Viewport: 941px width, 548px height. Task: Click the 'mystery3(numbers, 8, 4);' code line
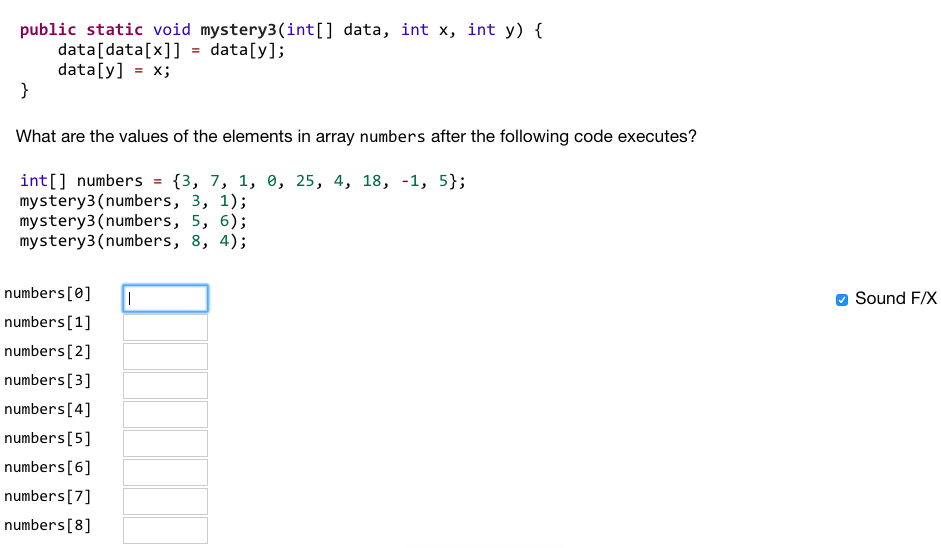pyautogui.click(x=133, y=241)
